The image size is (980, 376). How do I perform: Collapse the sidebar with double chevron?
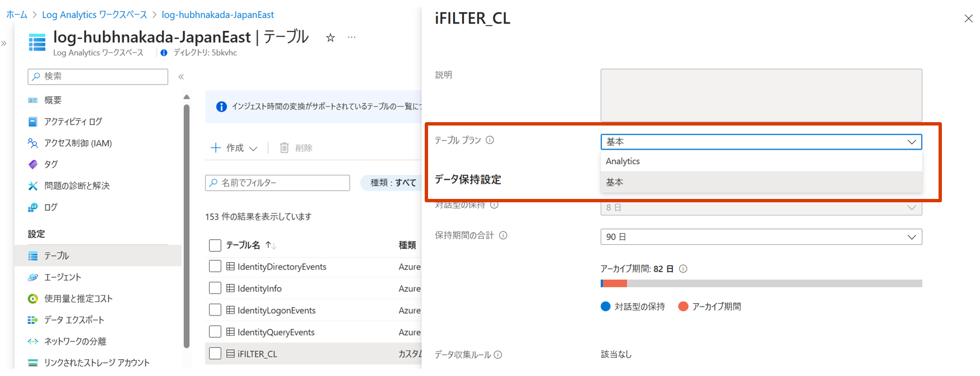tap(181, 77)
